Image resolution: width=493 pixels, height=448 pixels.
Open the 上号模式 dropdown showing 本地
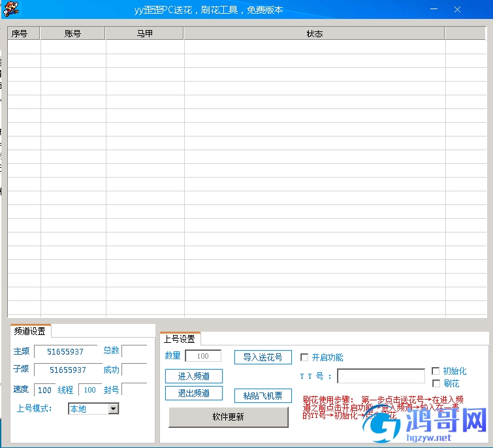(93, 409)
